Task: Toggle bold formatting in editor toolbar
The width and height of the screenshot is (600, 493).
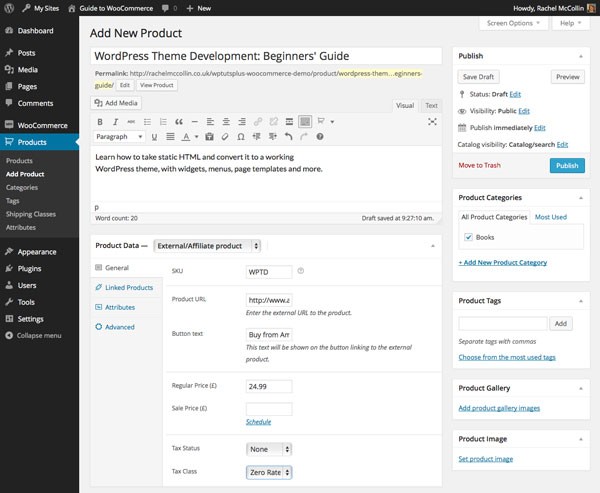Action: click(100, 122)
